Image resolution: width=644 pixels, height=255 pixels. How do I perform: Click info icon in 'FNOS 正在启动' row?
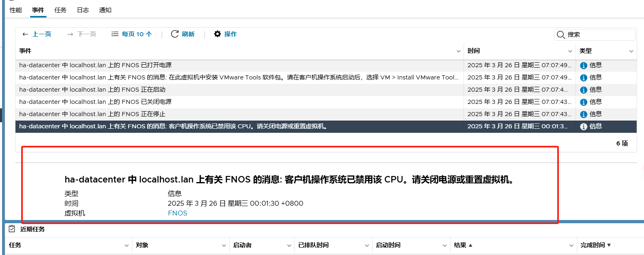[x=583, y=90]
